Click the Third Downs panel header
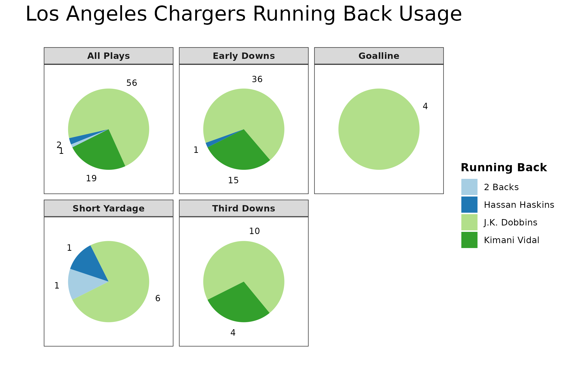 tap(244, 209)
